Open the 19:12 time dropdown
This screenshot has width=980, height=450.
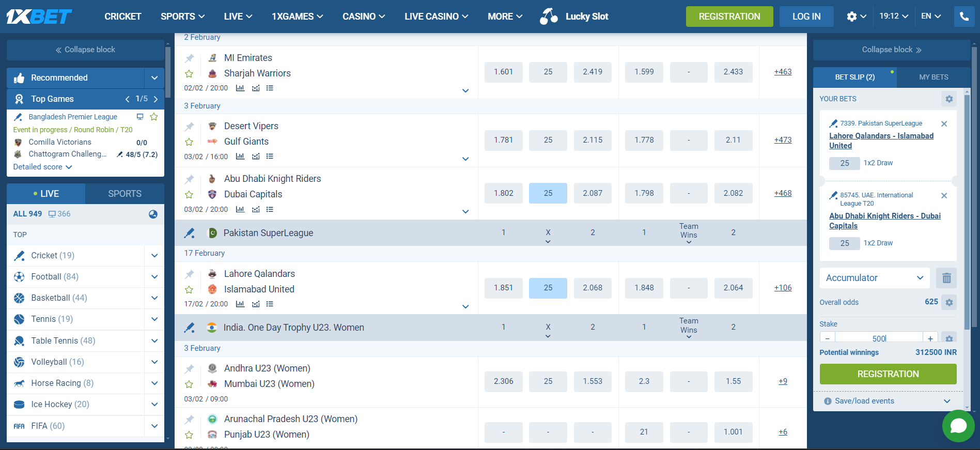point(894,17)
